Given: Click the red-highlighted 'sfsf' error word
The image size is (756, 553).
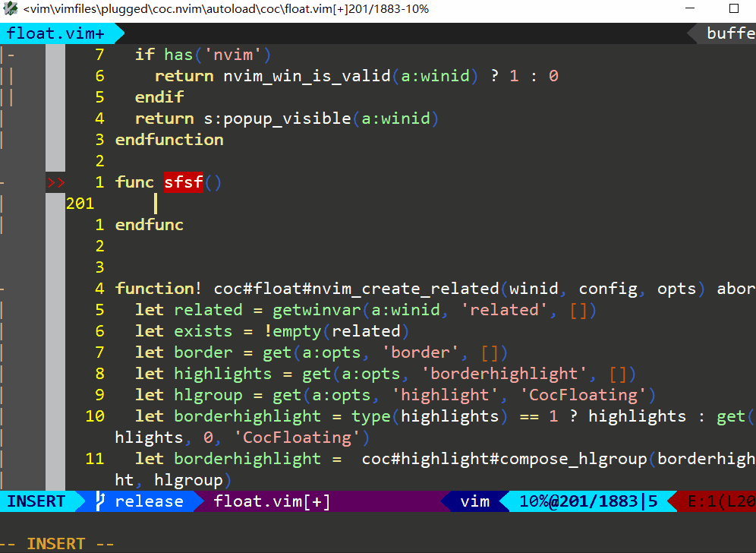Looking at the screenshot, I should pyautogui.click(x=183, y=182).
